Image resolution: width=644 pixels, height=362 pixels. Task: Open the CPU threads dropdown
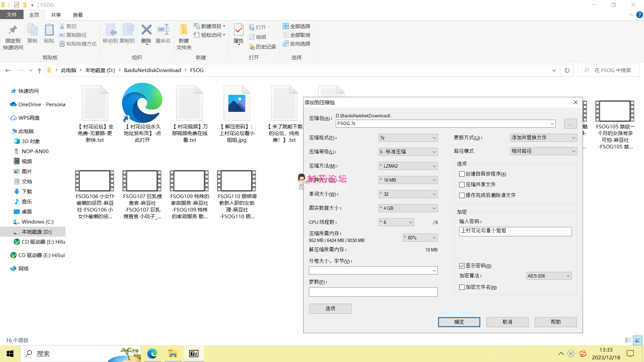coord(396,222)
